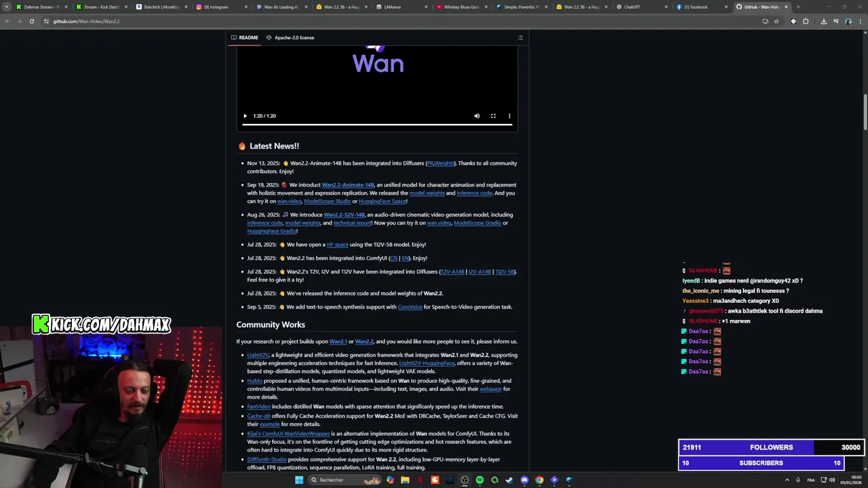Reload the GitHub page
This screenshot has width=868, height=488.
click(32, 21)
